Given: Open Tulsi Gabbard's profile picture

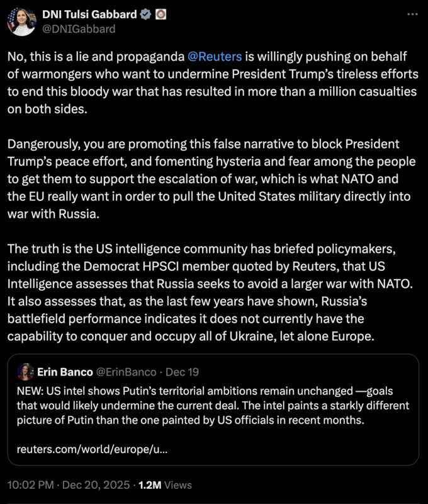Looking at the screenshot, I should coord(21,21).
